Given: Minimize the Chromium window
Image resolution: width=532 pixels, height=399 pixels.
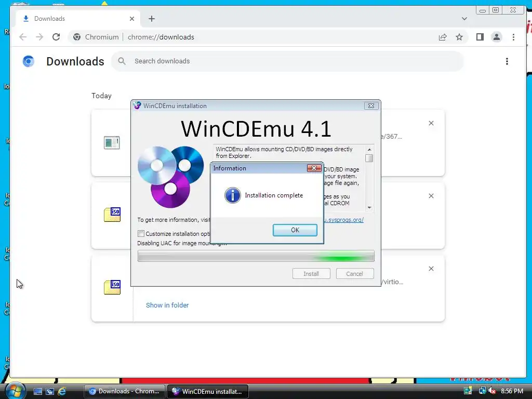Looking at the screenshot, I should pos(483,10).
